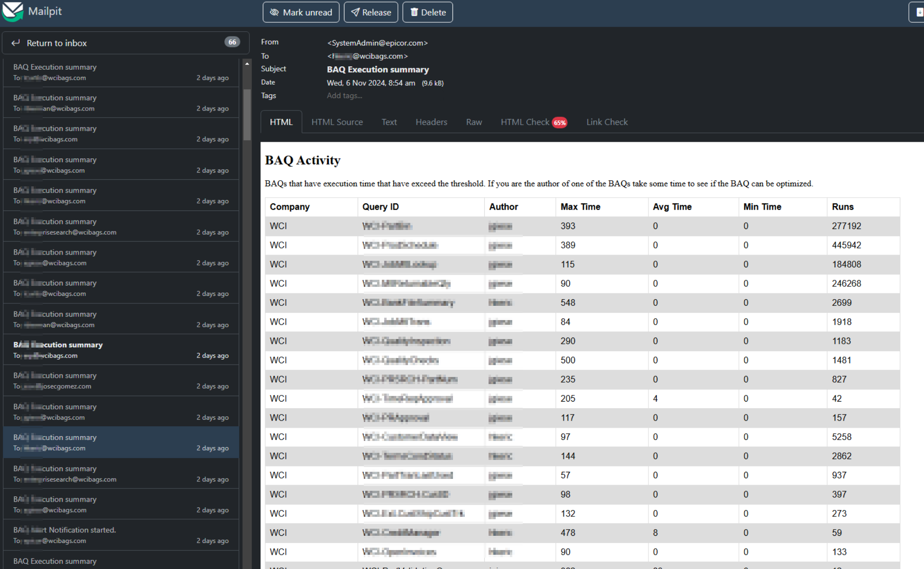This screenshot has height=569, width=924.
Task: Switch to the HTML tab
Action: pyautogui.click(x=281, y=122)
